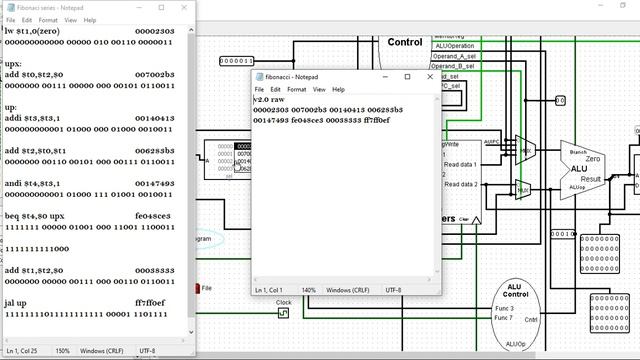Open View menu in Fibonacci series Notepad
The image size is (640, 360).
pyautogui.click(x=71, y=20)
